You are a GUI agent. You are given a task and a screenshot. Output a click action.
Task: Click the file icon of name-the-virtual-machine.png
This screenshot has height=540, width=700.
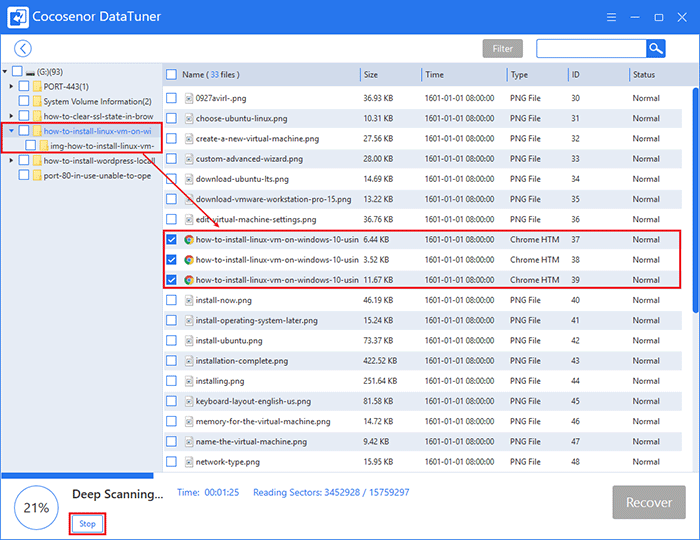[x=189, y=441]
